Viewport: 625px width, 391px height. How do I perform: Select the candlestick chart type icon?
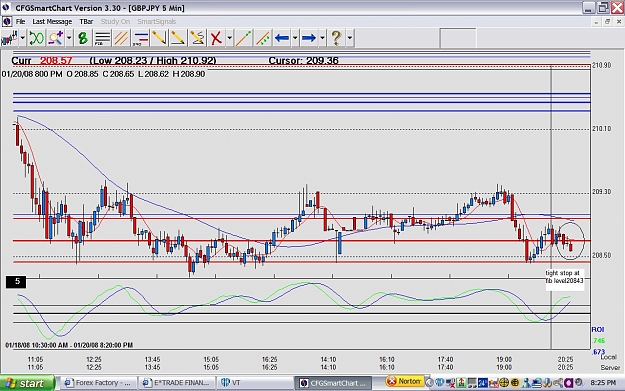[10, 38]
